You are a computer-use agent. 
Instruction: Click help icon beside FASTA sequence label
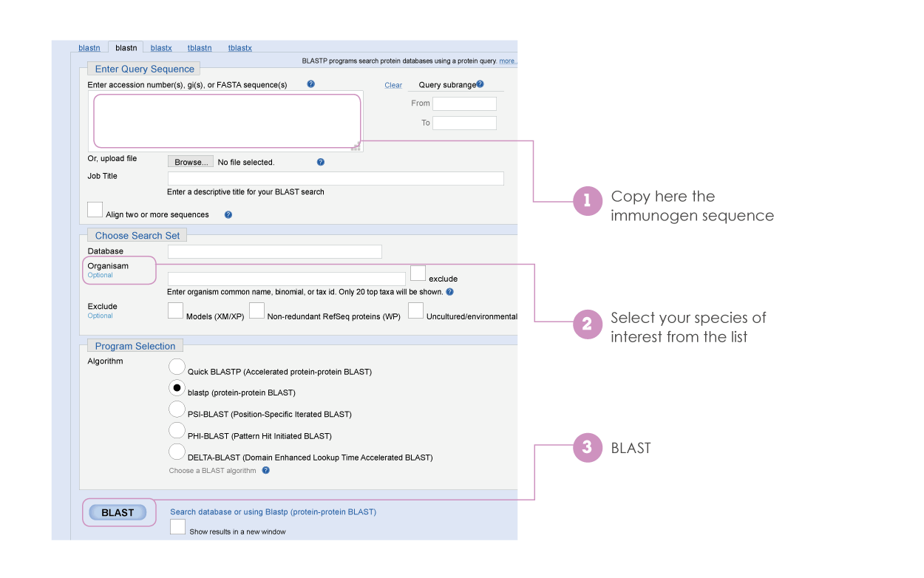[310, 84]
